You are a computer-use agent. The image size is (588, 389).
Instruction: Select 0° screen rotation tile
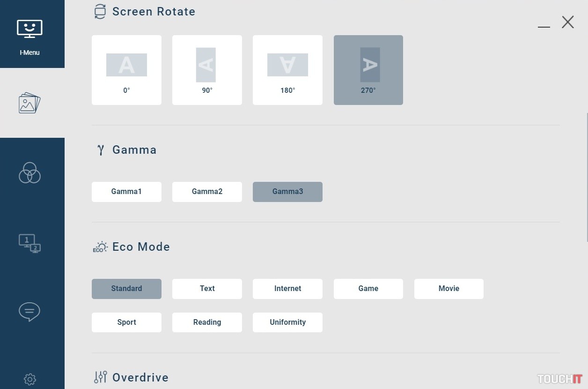[126, 70]
